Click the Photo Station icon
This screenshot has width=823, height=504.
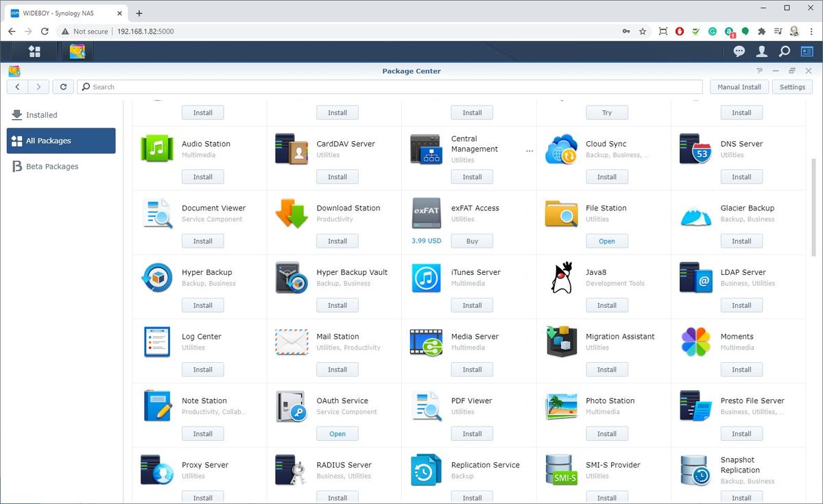point(561,406)
